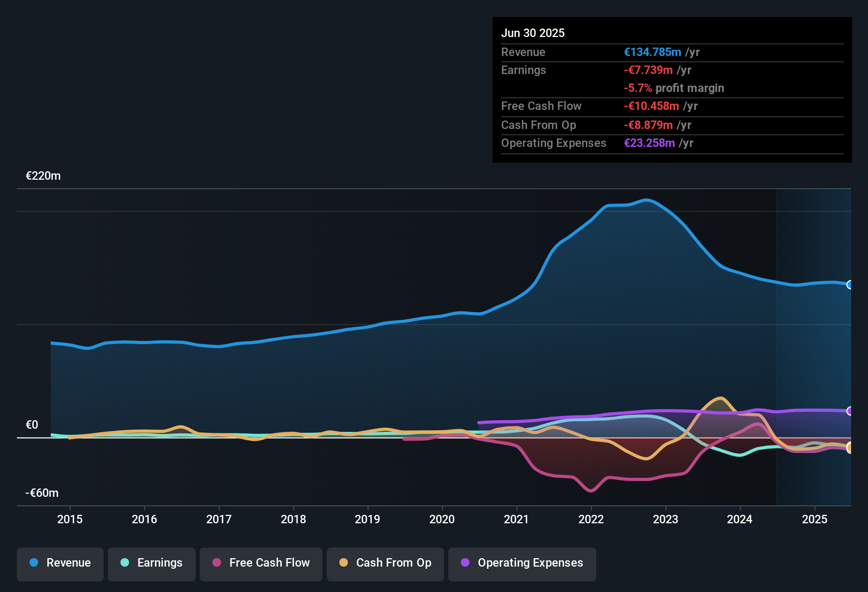The image size is (868, 592).
Task: Click the Jun 30 2025 tooltip date
Action: (x=533, y=33)
